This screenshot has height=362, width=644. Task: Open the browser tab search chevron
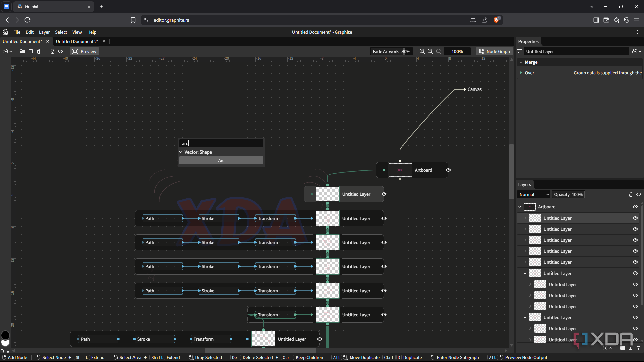tap(592, 7)
